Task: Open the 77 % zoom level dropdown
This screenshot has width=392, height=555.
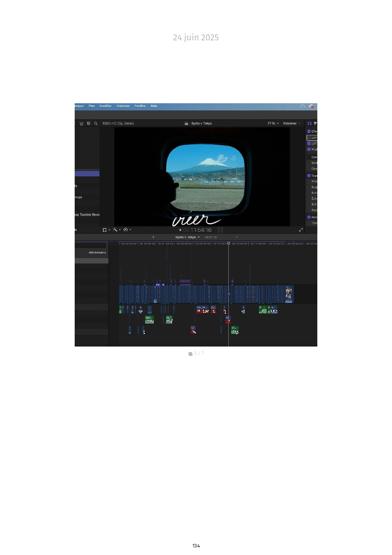Action: 273,123
